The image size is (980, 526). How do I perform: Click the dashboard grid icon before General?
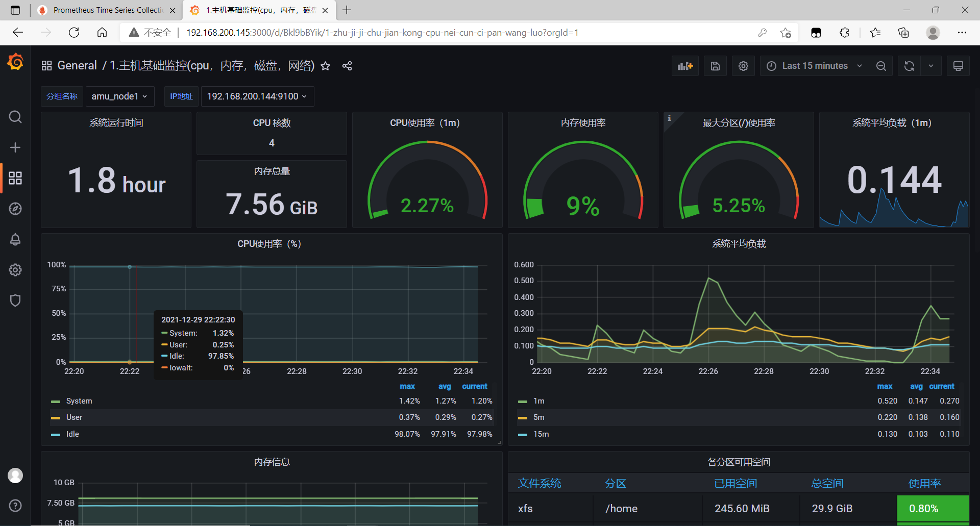[x=46, y=66]
